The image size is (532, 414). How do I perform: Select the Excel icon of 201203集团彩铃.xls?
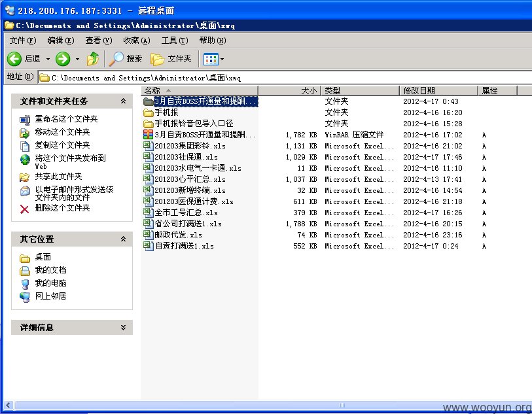click(149, 146)
